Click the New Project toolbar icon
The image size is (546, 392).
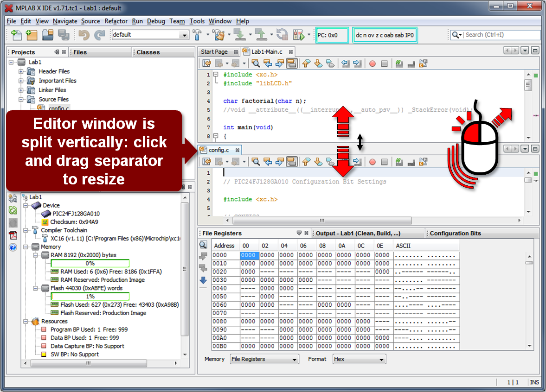[x=32, y=35]
